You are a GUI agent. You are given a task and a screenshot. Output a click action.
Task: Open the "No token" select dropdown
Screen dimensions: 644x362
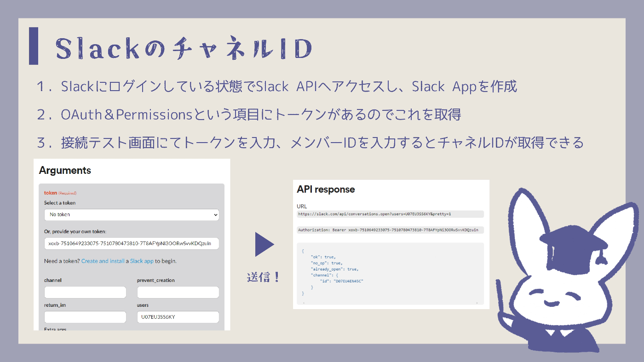[x=132, y=215]
